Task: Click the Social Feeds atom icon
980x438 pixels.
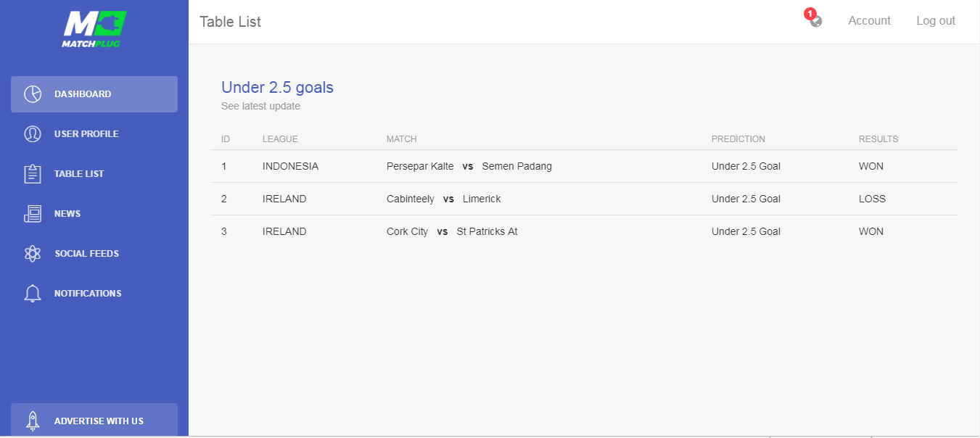Action: coord(33,254)
